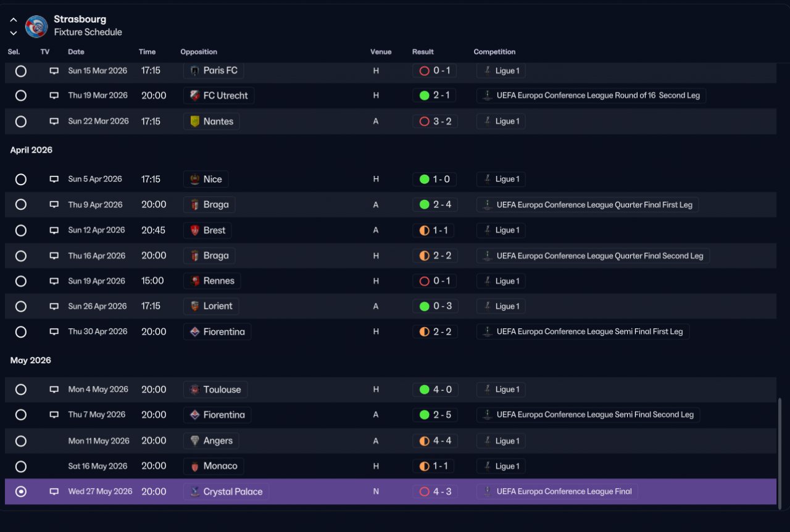Screen dimensions: 790x532
Task: Select the radio button for the Rennes match
Action: point(21,281)
